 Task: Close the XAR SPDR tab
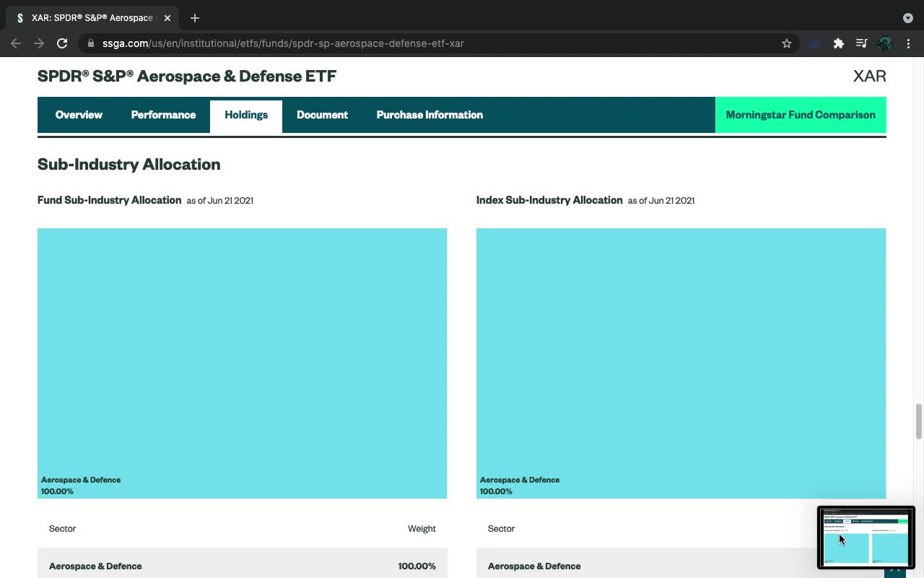coord(167,18)
